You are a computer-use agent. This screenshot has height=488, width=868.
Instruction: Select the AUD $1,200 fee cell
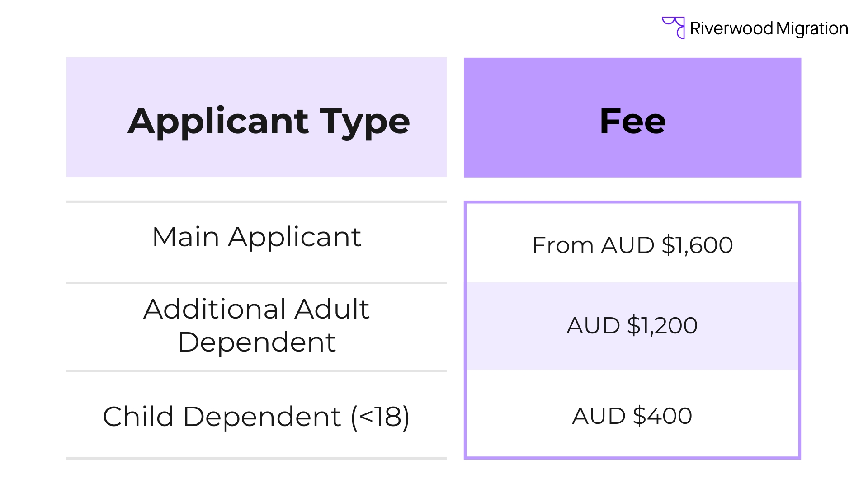(x=632, y=326)
